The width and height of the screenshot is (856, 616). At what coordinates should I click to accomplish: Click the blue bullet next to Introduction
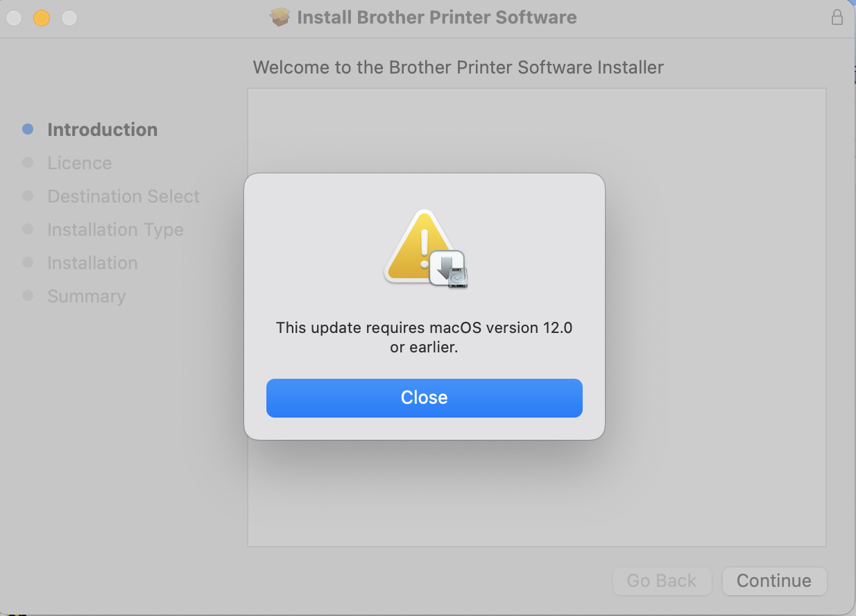click(x=28, y=130)
